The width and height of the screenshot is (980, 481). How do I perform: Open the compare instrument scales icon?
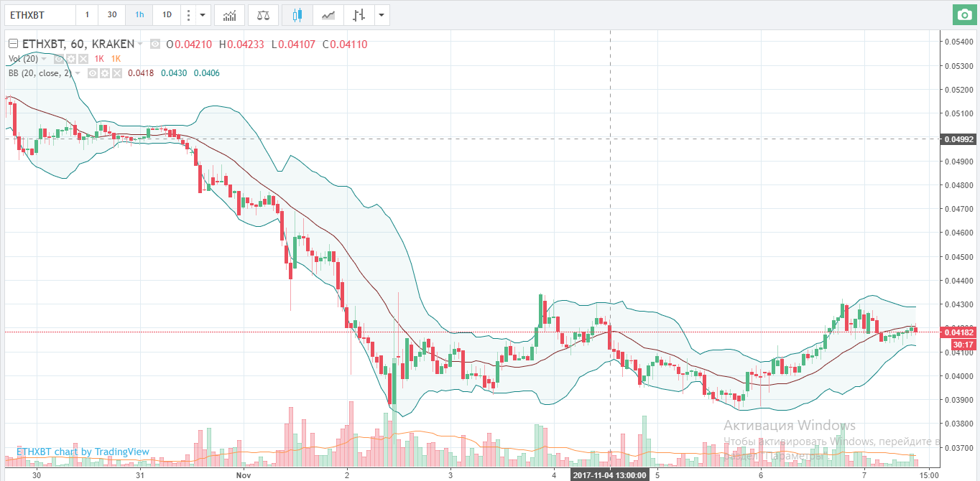[x=263, y=15]
